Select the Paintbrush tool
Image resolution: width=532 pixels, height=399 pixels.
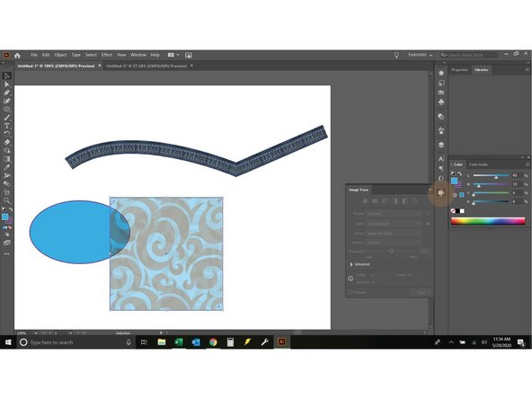(x=7, y=118)
